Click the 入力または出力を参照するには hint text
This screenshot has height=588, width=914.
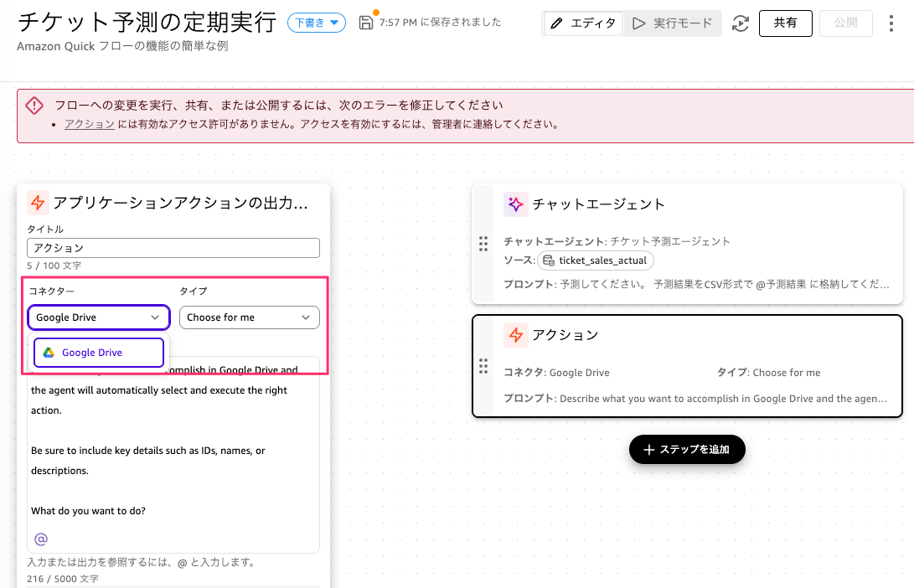(x=141, y=562)
